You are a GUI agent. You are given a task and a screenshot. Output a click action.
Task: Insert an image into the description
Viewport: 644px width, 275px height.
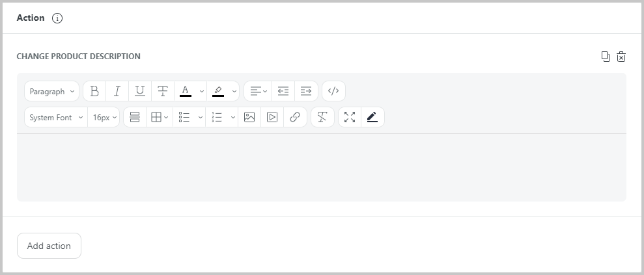pyautogui.click(x=249, y=118)
